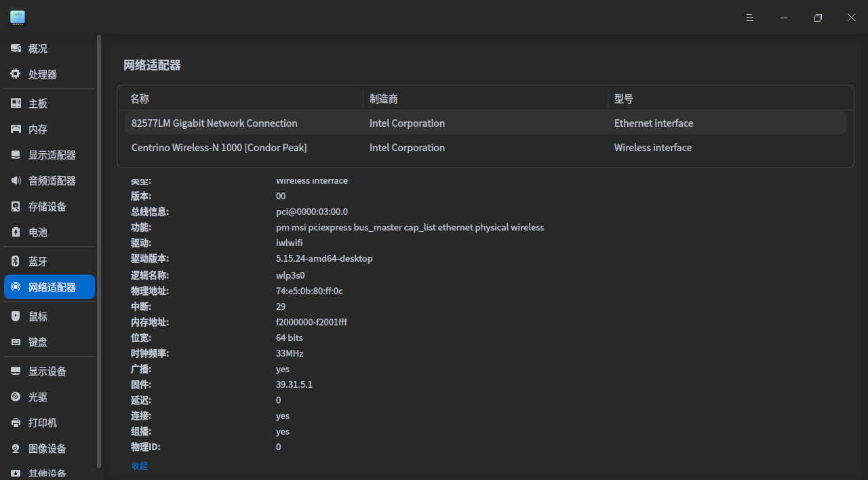868x480 pixels.
Task: Open the Mouse (鼠标) category
Action: (38, 317)
